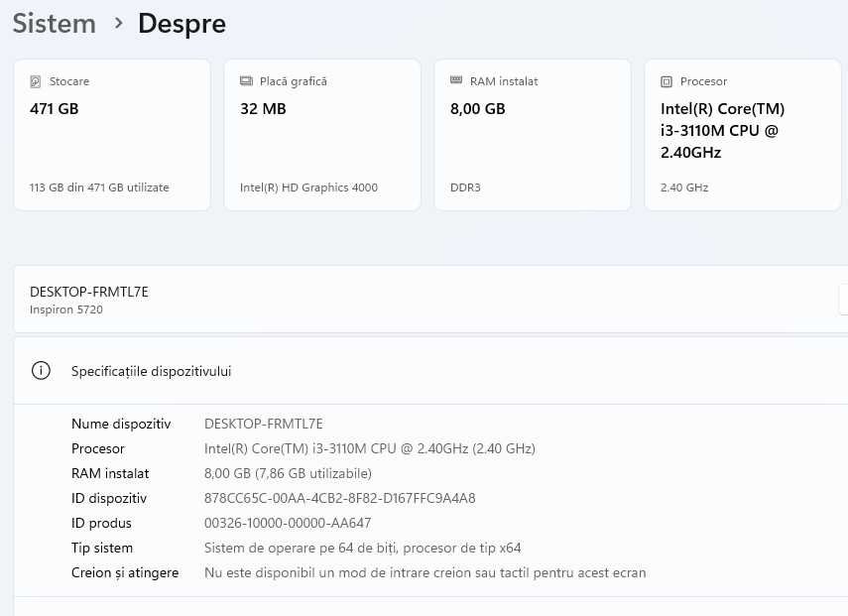
Task: Click 'Intel(R) HD Graphics 4000' text
Action: click(x=308, y=187)
